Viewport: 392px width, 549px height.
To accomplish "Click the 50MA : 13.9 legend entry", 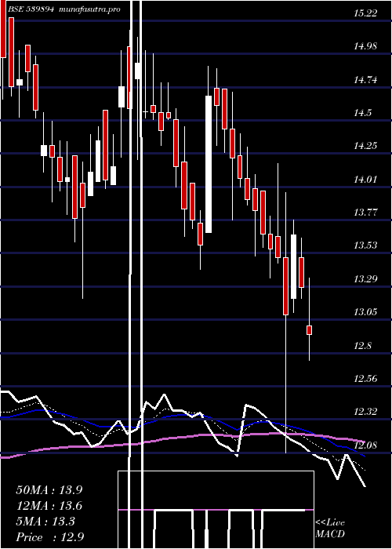I will (x=49, y=490).
